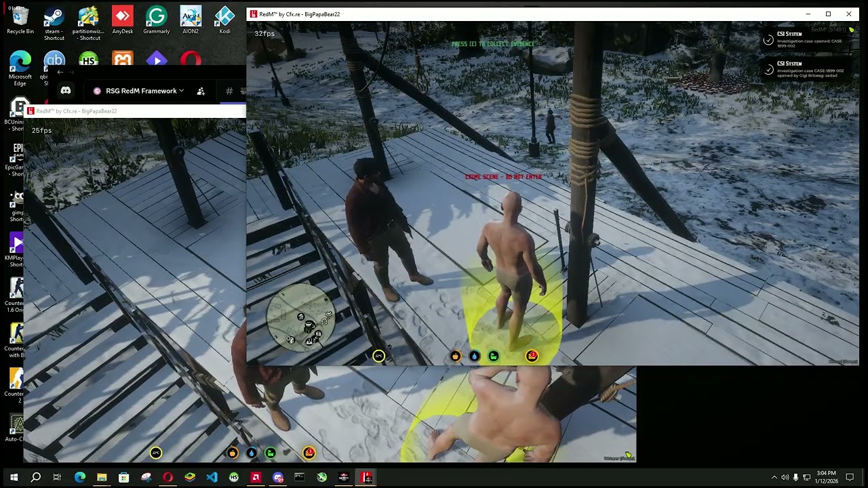Click the green status icon in back RedM HUD
The width and height of the screenshot is (868, 488).
pos(271,453)
